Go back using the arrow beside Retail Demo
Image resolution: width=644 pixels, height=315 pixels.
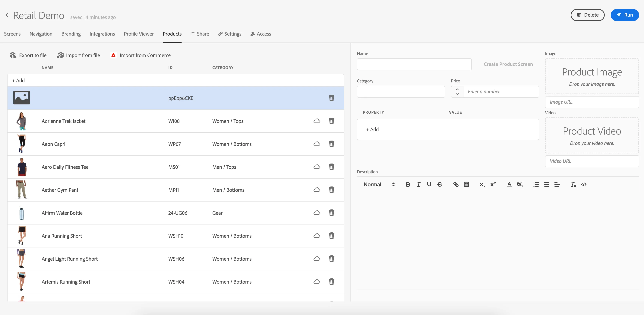pyautogui.click(x=7, y=15)
